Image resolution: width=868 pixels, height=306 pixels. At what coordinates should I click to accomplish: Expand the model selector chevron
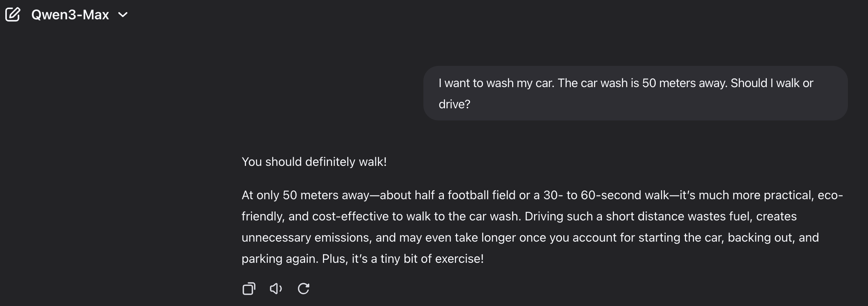(123, 15)
